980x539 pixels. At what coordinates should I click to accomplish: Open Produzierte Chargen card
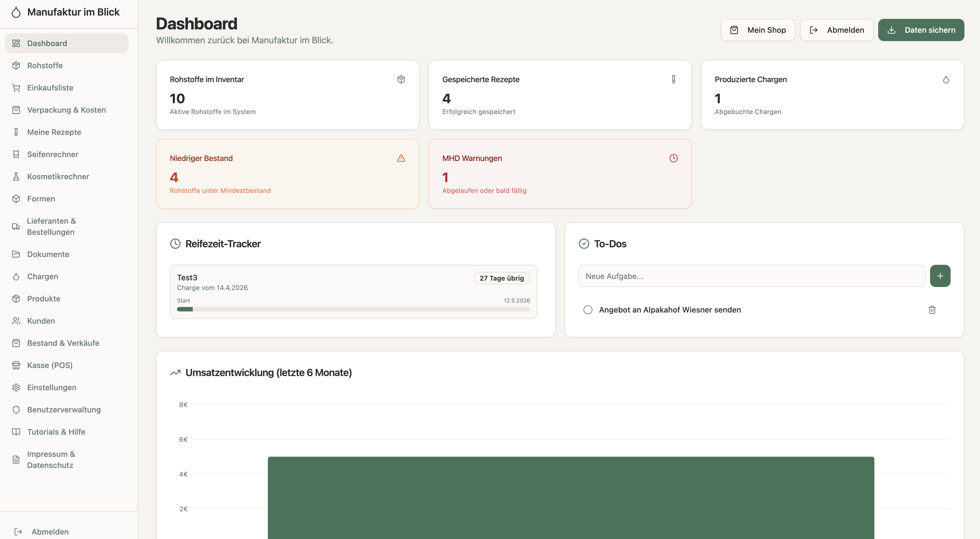(832, 95)
